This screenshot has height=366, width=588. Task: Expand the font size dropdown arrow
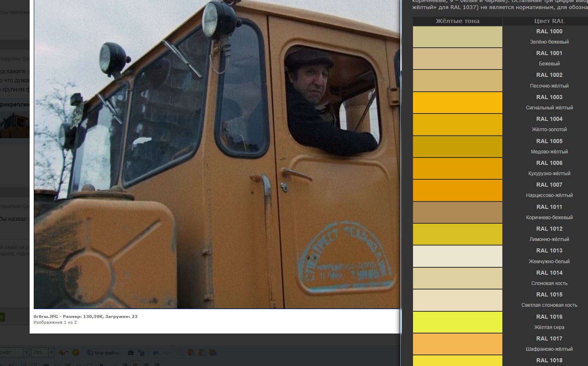pos(51,352)
